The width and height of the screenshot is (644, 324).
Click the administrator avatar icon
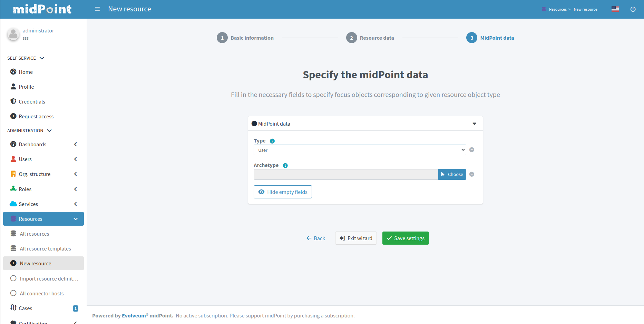point(13,34)
